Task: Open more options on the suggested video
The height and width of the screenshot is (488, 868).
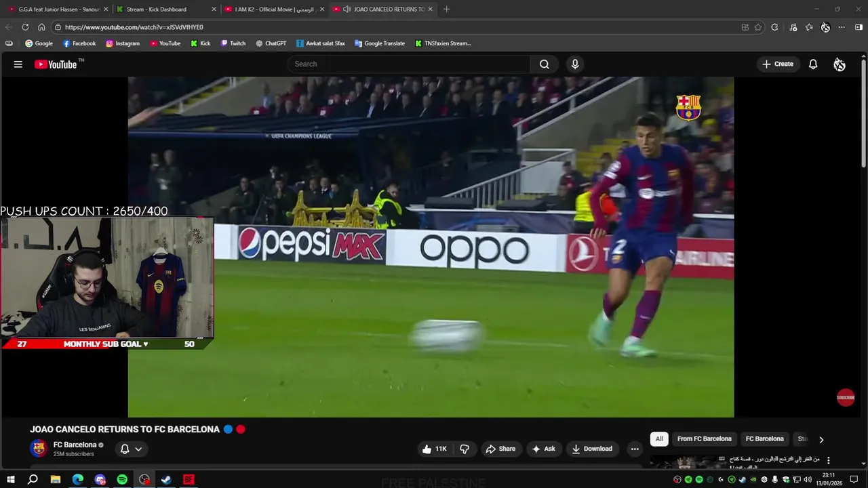Action: click(828, 460)
